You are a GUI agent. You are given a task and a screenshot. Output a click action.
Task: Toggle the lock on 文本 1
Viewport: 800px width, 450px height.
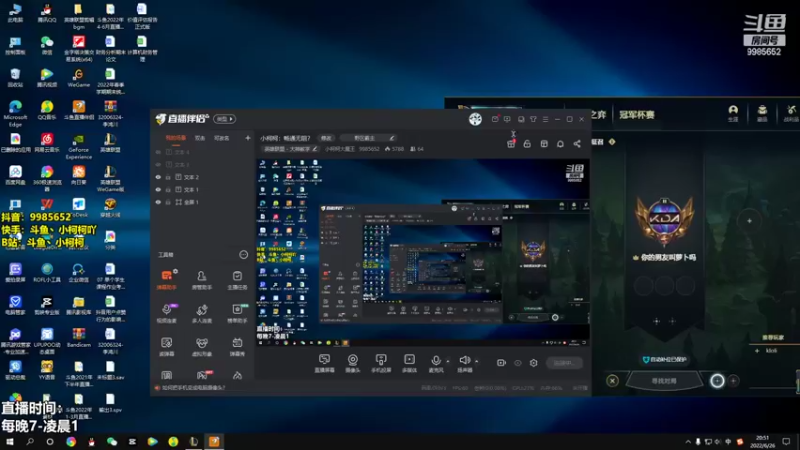(168, 189)
